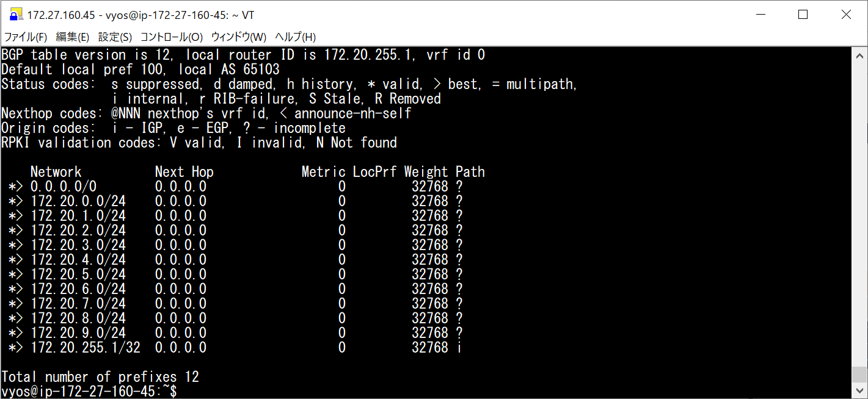Open the ウィンドウ(W) menu
Image resolution: width=868 pixels, height=399 pixels.
(x=238, y=37)
